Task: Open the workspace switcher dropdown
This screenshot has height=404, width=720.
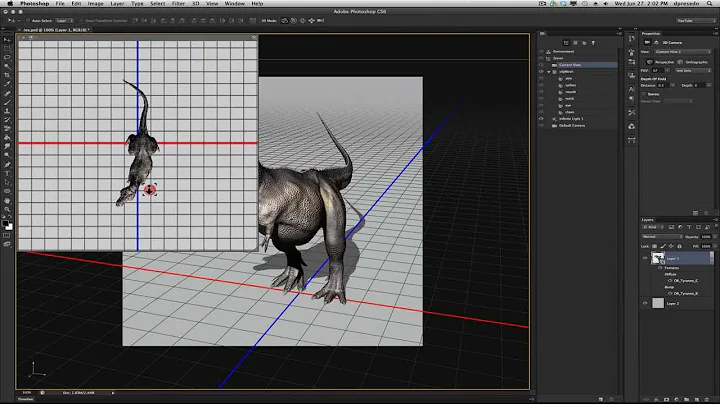Action: tap(696, 21)
